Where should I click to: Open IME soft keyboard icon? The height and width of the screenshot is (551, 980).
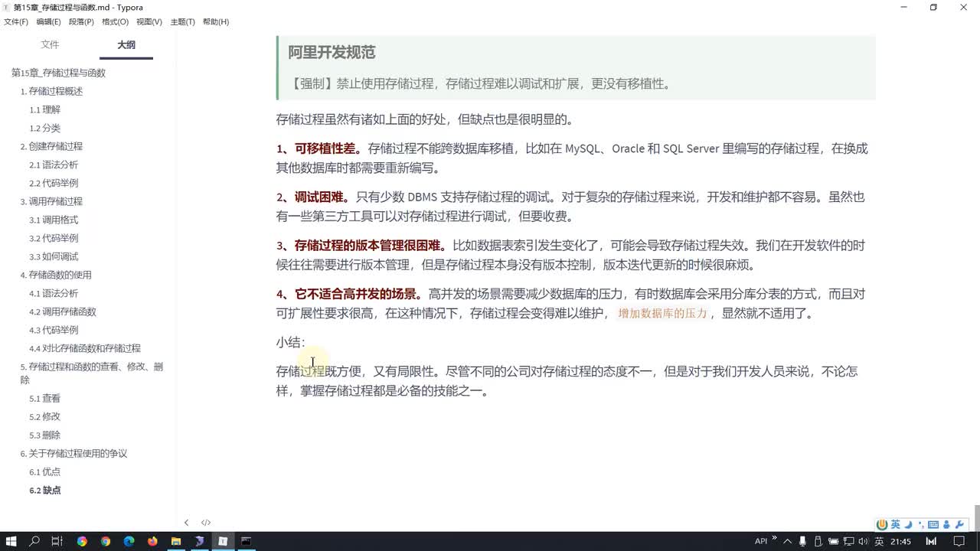933,524
